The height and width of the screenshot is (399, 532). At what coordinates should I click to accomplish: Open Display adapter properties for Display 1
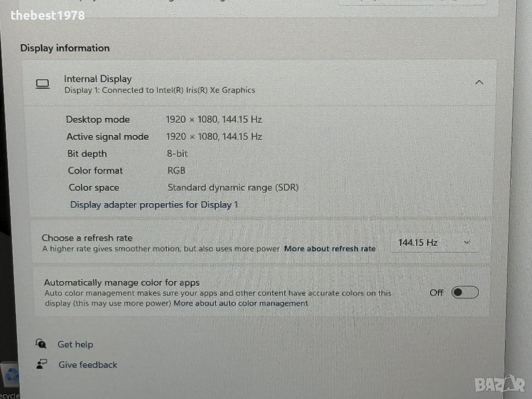coord(154,205)
